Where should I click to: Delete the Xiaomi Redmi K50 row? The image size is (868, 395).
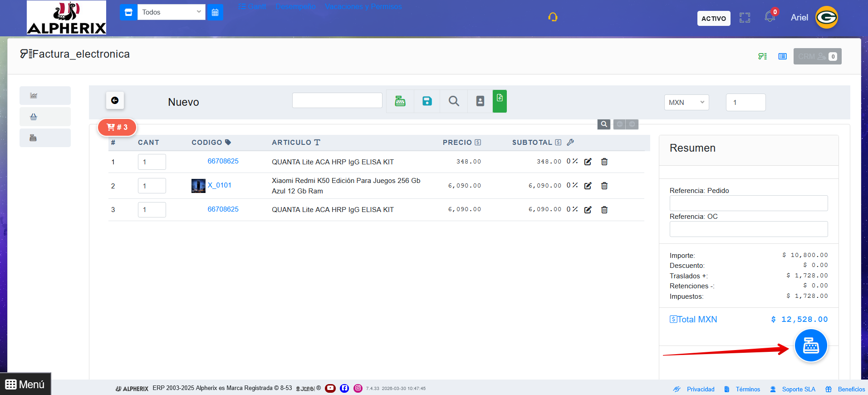pyautogui.click(x=604, y=186)
